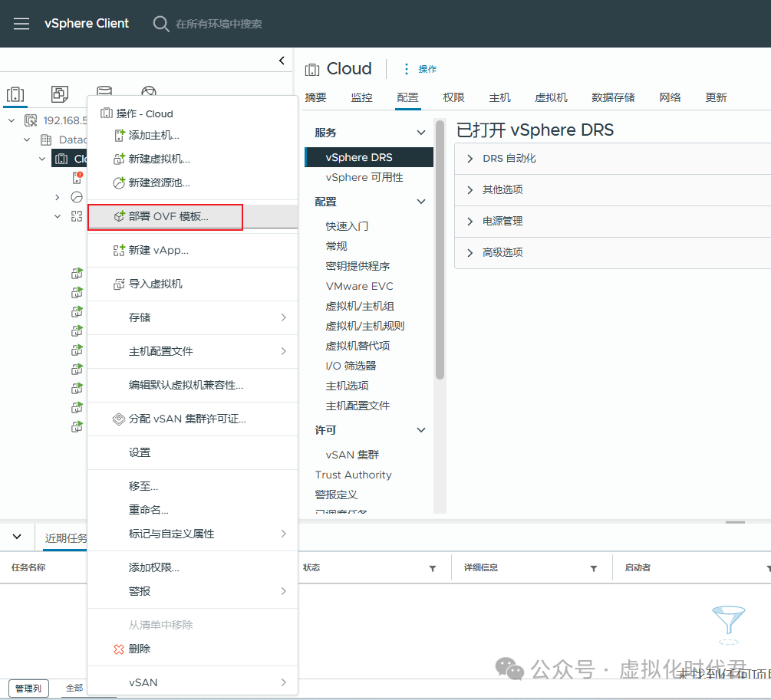Collapse the Services (服务) section
Screen dimensions: 771x700
(421, 133)
